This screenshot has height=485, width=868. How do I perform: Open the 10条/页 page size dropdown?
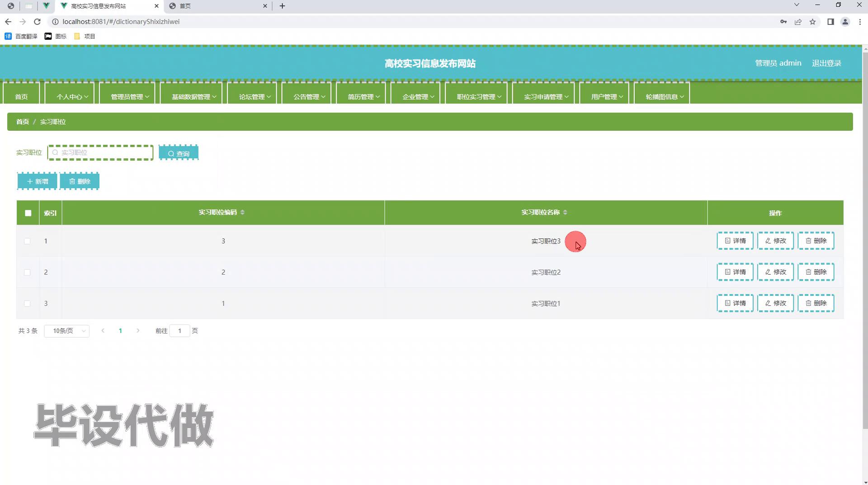pyautogui.click(x=67, y=331)
